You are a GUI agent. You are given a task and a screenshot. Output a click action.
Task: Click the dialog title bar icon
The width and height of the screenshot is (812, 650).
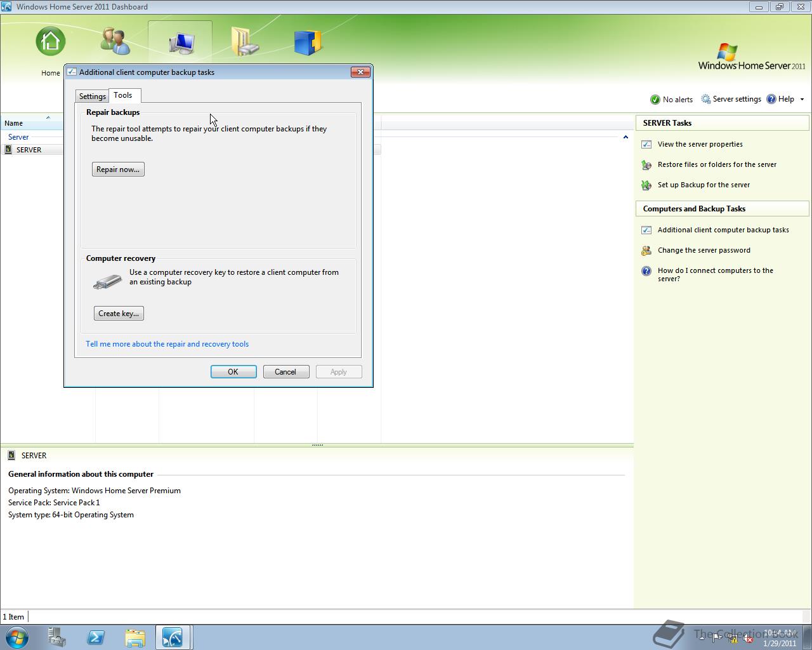[x=72, y=72]
